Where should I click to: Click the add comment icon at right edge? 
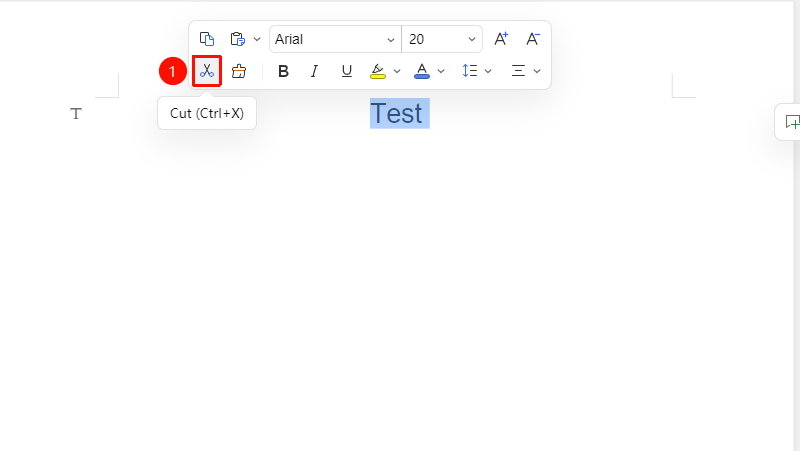point(792,122)
